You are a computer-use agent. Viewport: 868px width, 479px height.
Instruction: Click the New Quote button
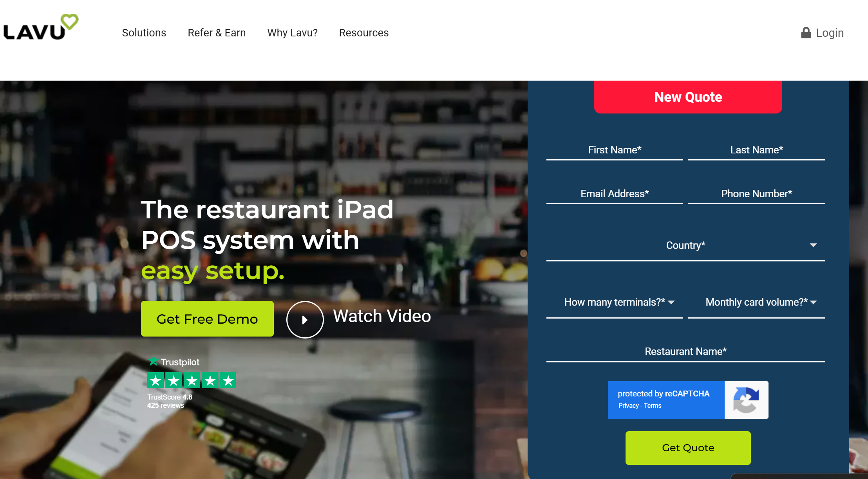(688, 97)
